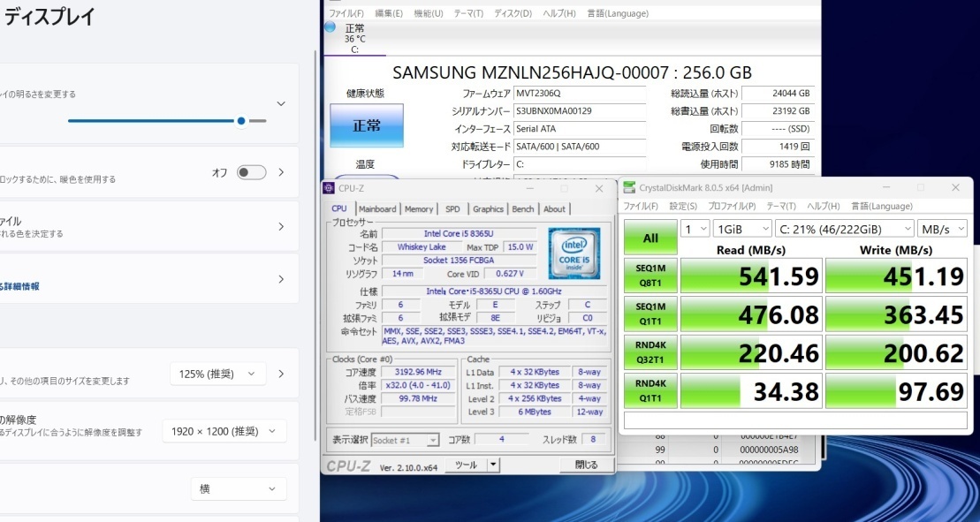
Task: Click the blue 正常 health status indicator
Action: pyautogui.click(x=366, y=125)
